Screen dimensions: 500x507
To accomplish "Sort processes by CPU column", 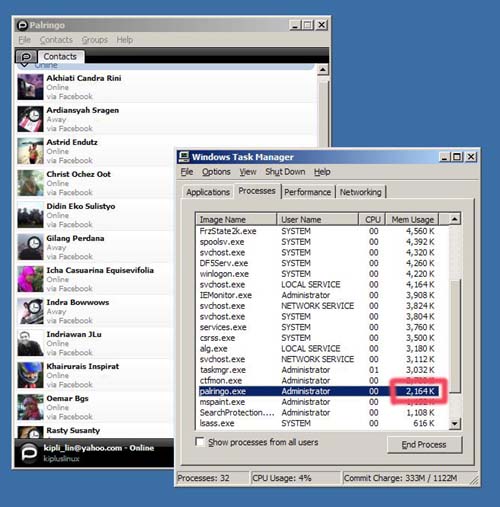I will (372, 219).
